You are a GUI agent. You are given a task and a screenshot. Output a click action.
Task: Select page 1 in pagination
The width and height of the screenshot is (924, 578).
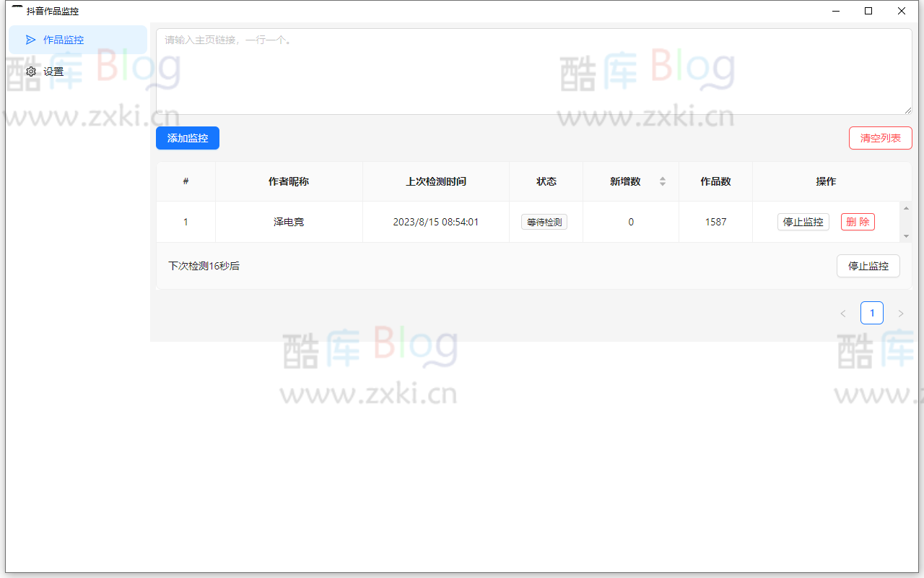(x=871, y=313)
